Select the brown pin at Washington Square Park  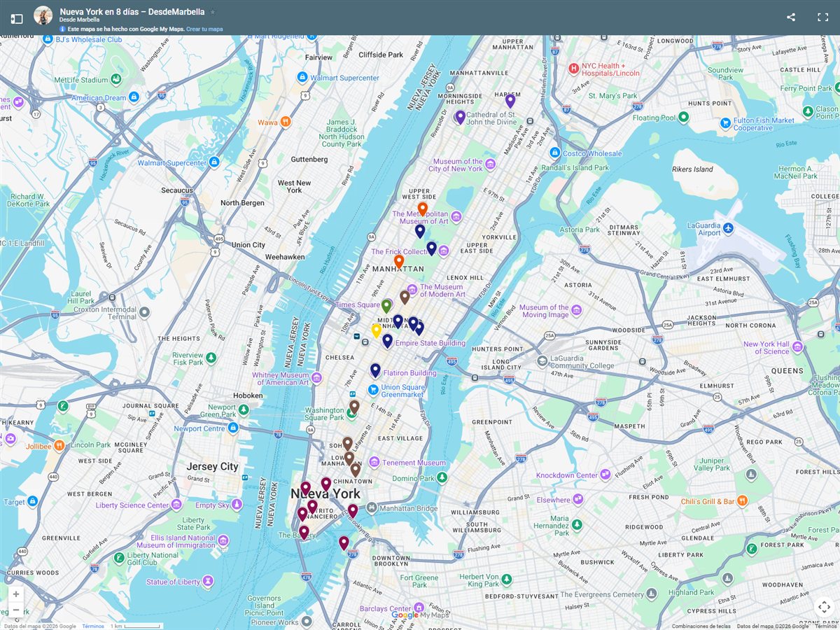coord(354,406)
